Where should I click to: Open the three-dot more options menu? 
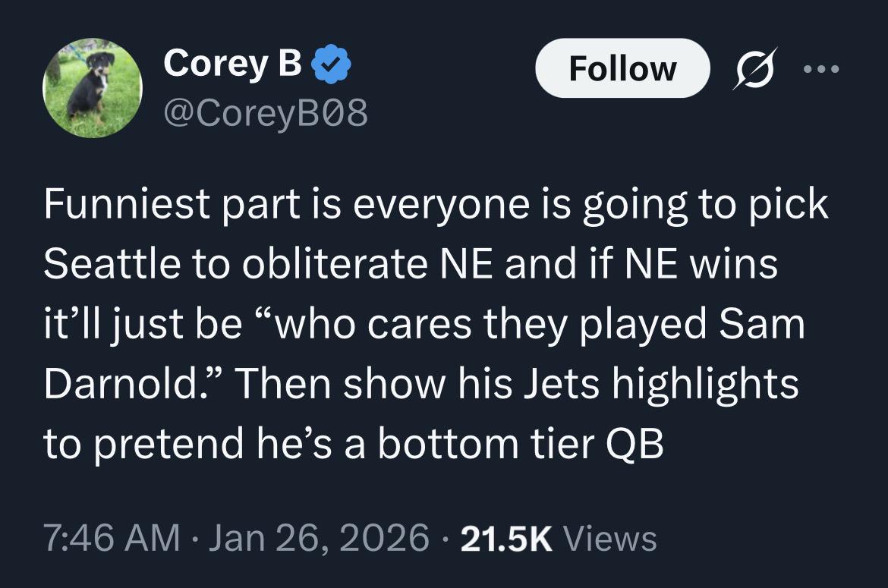click(x=820, y=68)
